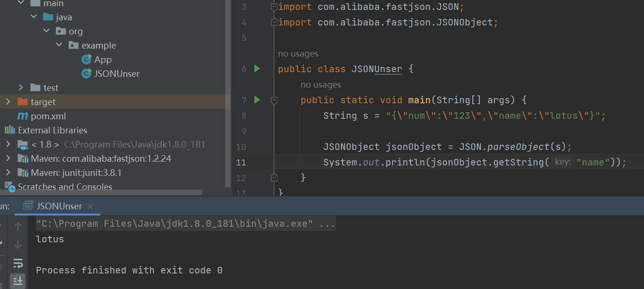644x289 pixels.
Task: Click the External Libraries icon
Action: coord(10,130)
